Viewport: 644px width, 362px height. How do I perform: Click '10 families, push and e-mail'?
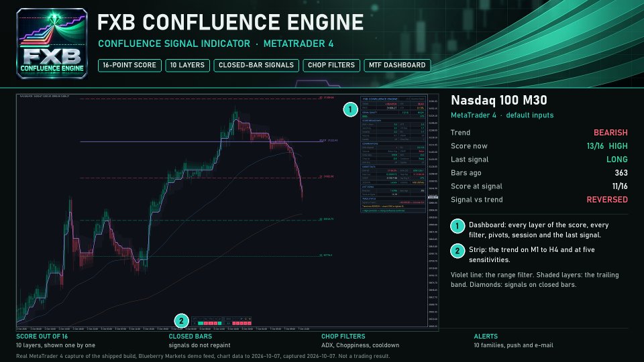(x=513, y=345)
